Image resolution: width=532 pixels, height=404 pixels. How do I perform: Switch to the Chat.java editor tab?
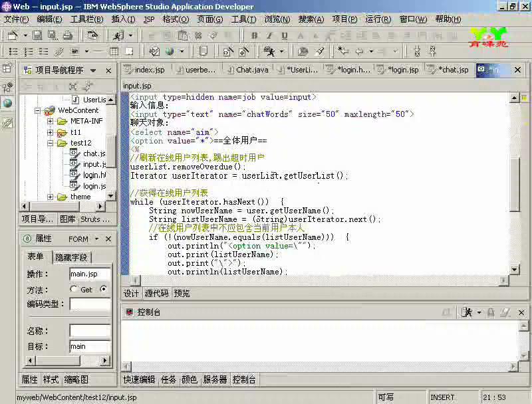click(x=248, y=70)
